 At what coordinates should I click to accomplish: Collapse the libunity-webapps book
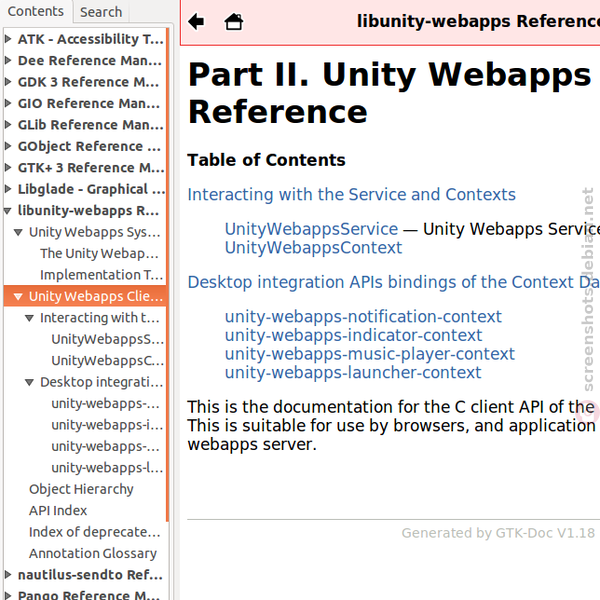tap(8, 210)
